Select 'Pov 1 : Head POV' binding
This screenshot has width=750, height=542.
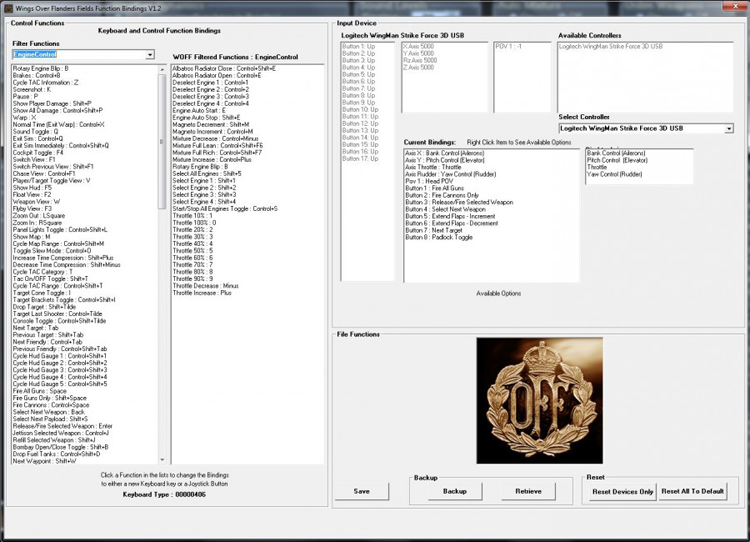tap(429, 181)
